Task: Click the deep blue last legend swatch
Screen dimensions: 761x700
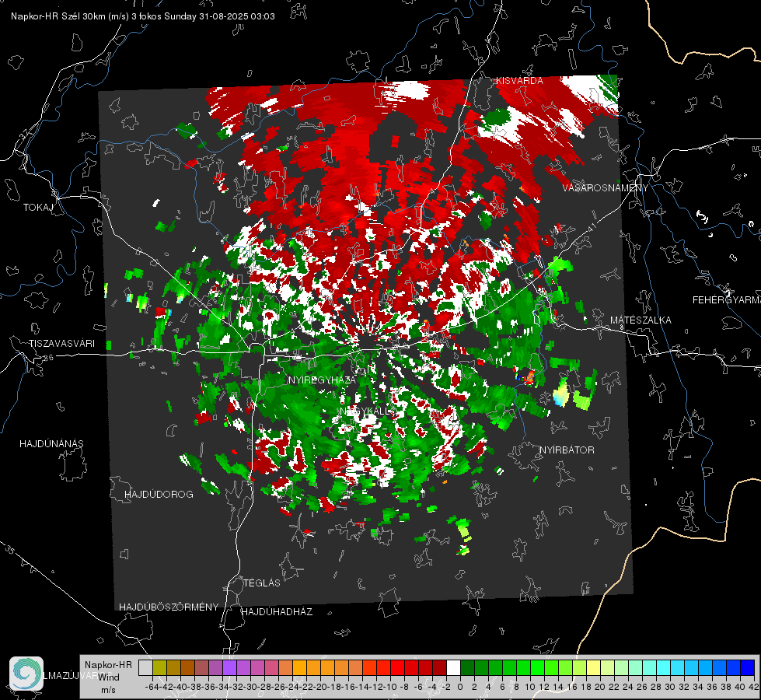Action: coord(748,667)
